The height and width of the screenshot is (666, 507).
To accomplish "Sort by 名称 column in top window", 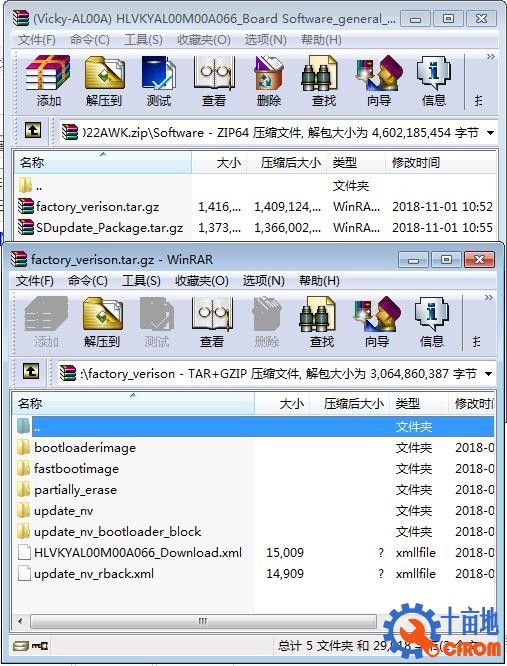I will (103, 163).
